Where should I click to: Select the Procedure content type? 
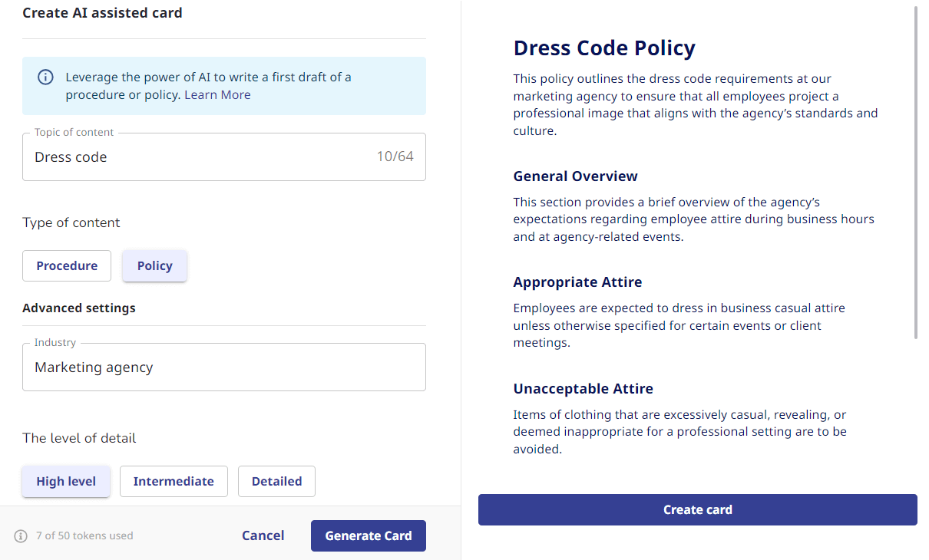66,265
